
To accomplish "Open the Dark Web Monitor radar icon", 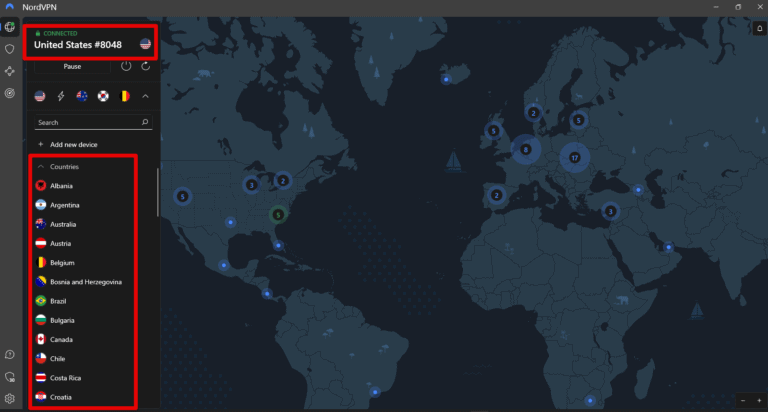I will click(x=10, y=93).
